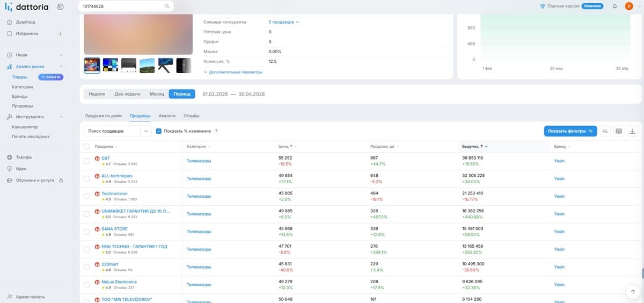Click the dattoria logo
644x303 pixels.
pos(26,7)
